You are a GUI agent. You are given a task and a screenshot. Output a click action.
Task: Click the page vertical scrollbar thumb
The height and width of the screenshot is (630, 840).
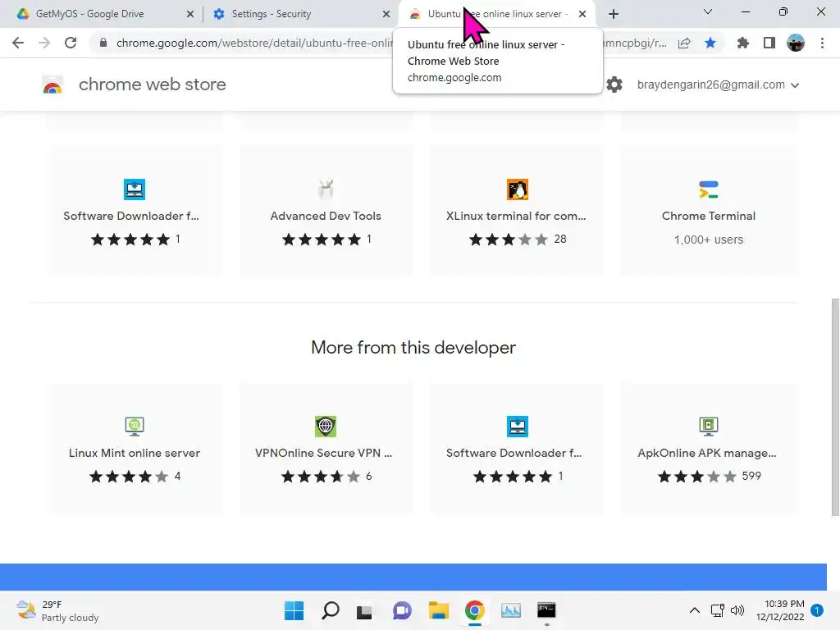[x=835, y=407]
